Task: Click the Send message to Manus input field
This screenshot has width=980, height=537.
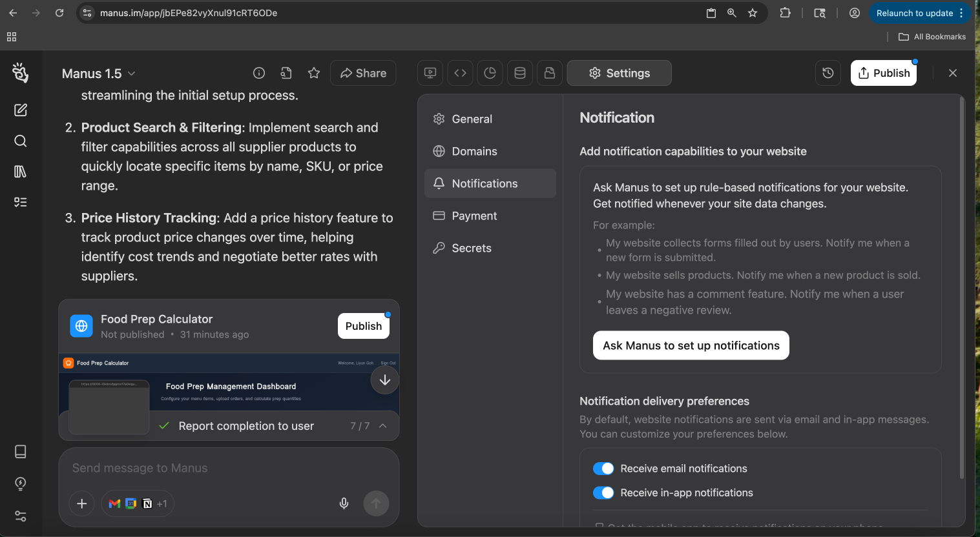Action: [229, 468]
